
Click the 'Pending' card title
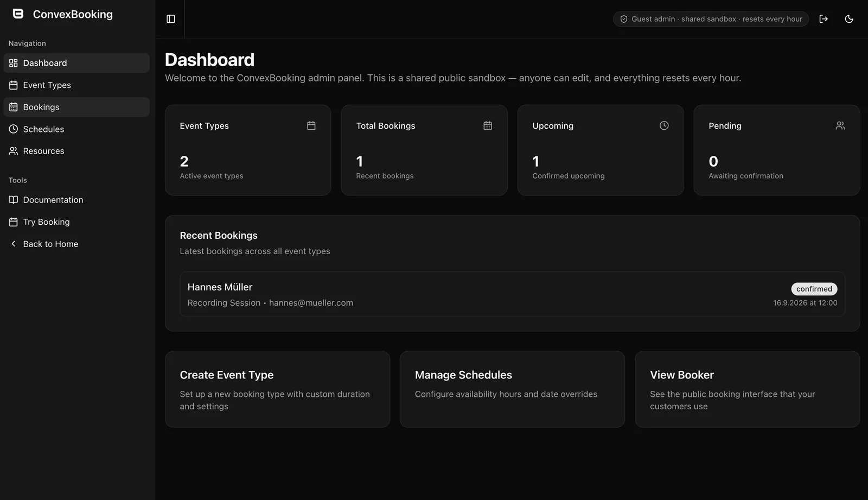click(725, 126)
